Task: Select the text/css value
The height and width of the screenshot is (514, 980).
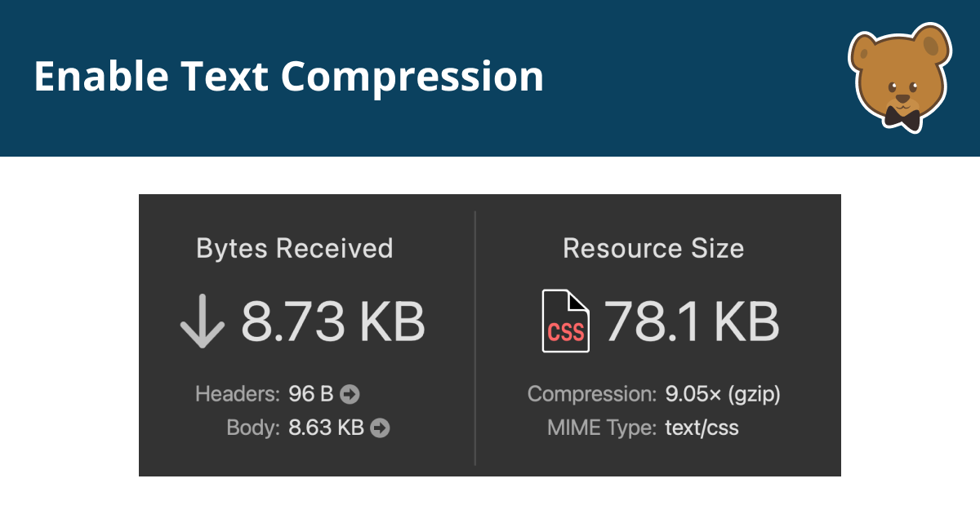Action: click(702, 428)
